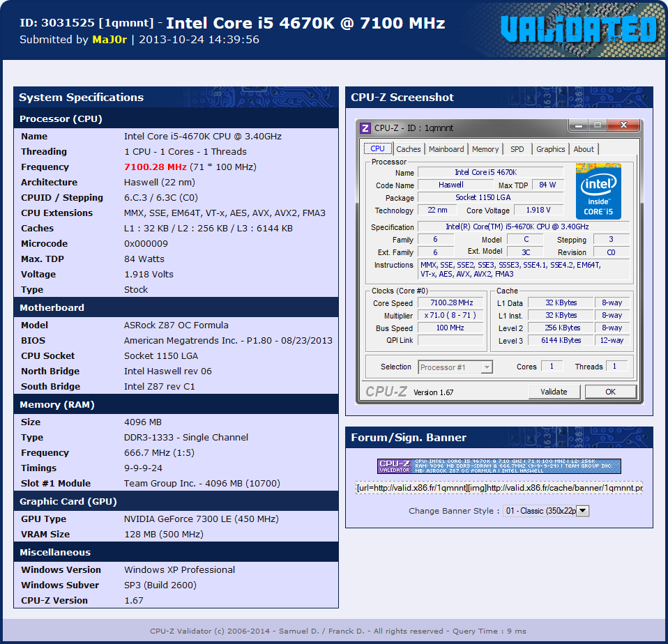Switch to the CPU tab

click(x=377, y=148)
